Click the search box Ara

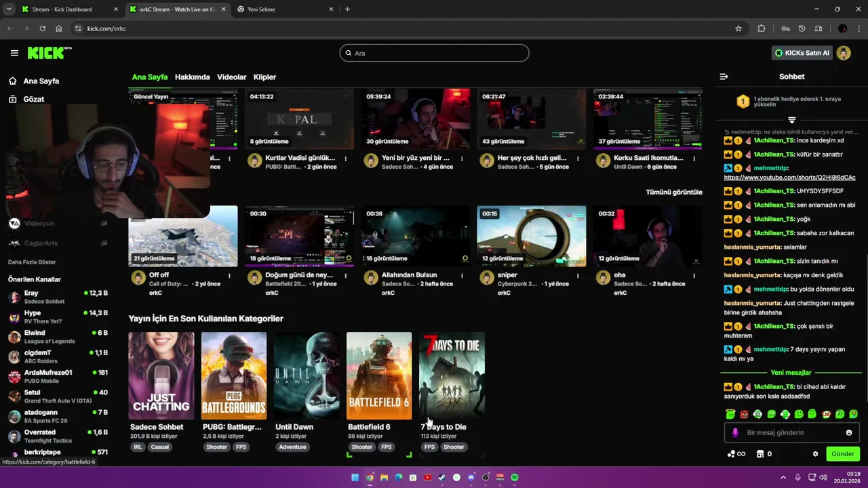(434, 53)
